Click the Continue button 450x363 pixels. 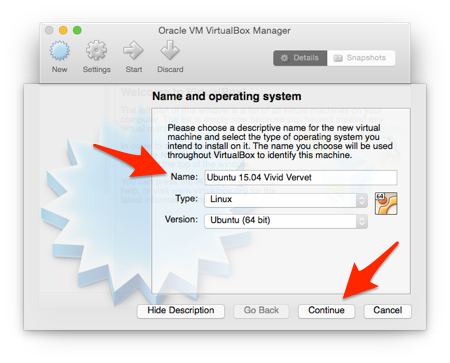click(x=326, y=311)
